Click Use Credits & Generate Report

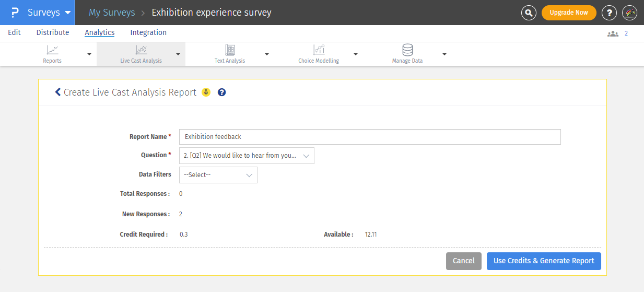(544, 261)
